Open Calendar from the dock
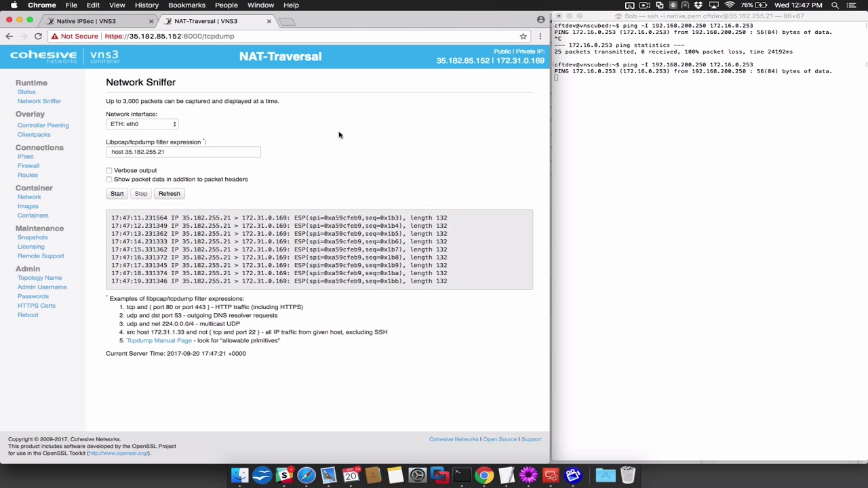This screenshot has height=488, width=868. pyautogui.click(x=351, y=476)
